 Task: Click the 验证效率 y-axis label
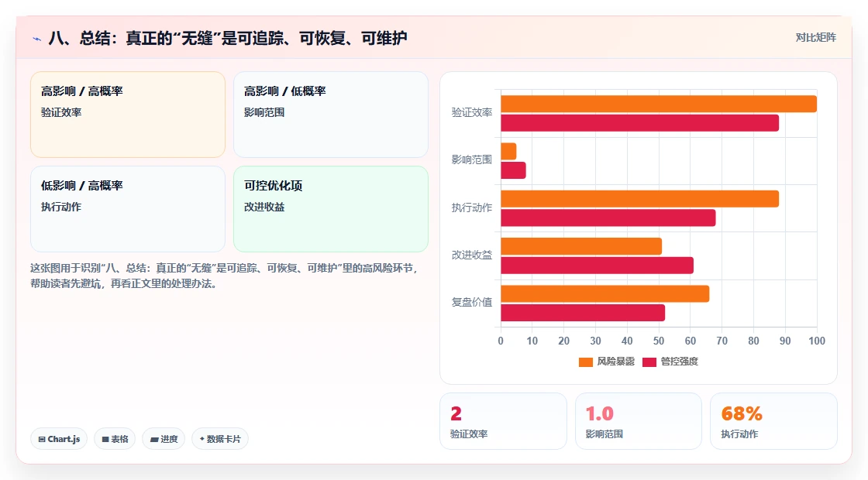point(472,113)
